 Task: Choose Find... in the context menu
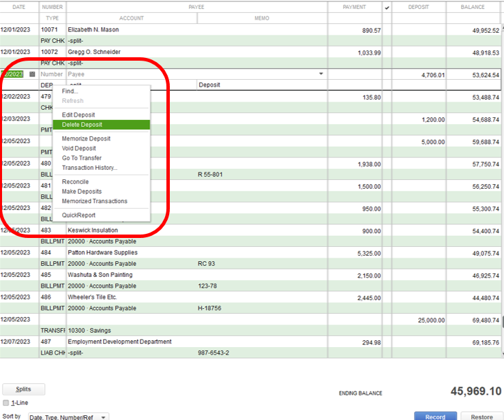(70, 91)
